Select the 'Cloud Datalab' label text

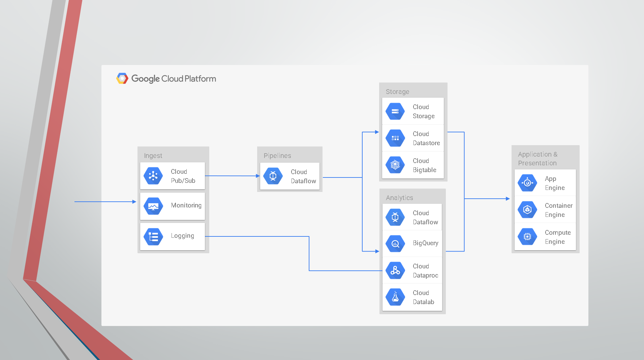423,297
